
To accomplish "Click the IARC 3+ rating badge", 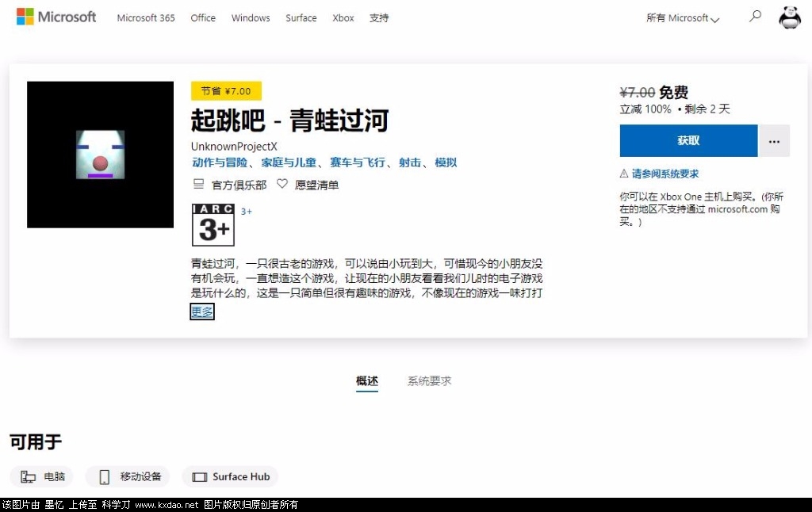I will pyautogui.click(x=213, y=224).
